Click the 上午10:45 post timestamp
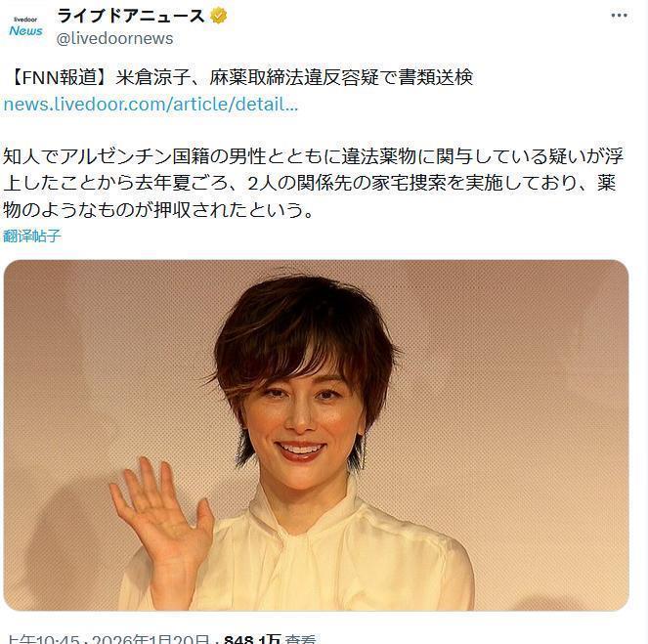The width and height of the screenshot is (648, 644). click(x=44, y=639)
